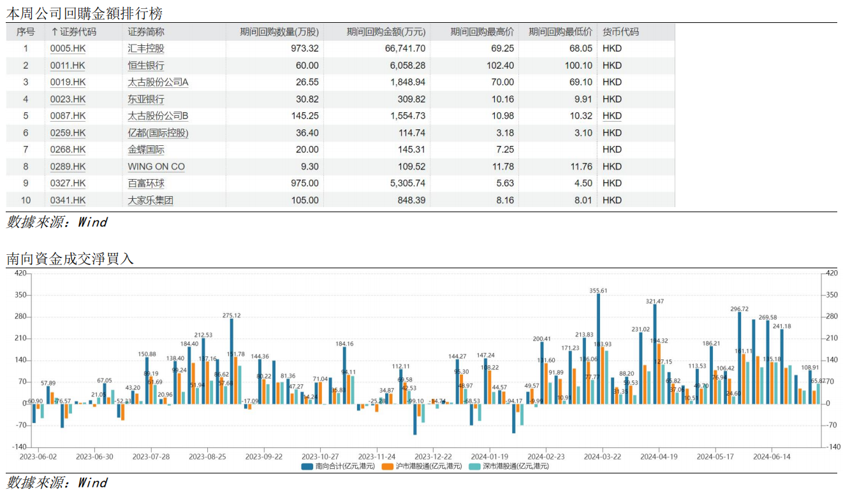The image size is (843, 504).
Task: Open the 0268.HK security code link
Action: [x=68, y=150]
